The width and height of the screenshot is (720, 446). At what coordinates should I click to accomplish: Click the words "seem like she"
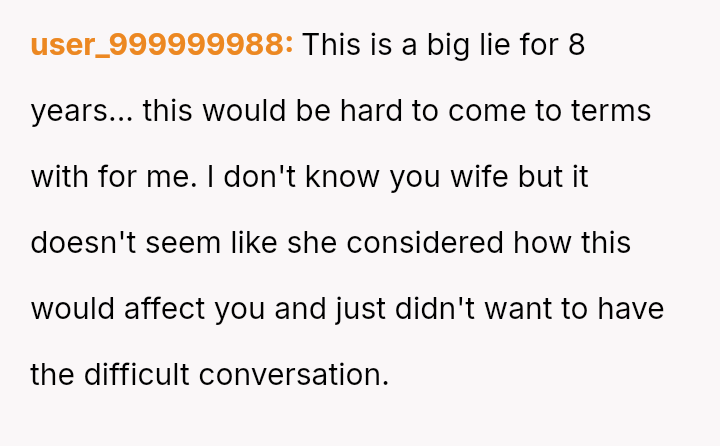240,243
